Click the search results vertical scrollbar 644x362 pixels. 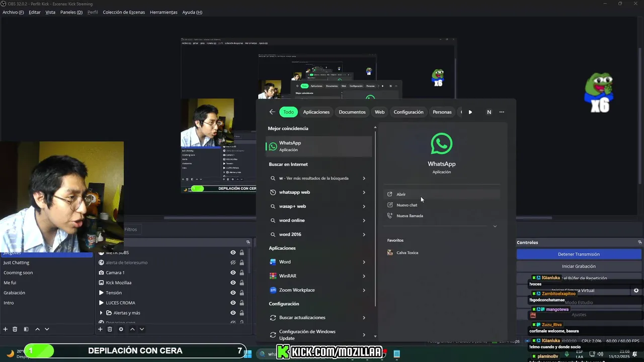click(375, 219)
